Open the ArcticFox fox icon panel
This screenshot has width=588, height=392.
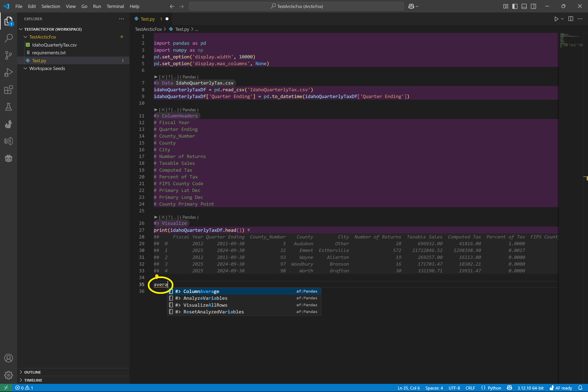[9, 124]
